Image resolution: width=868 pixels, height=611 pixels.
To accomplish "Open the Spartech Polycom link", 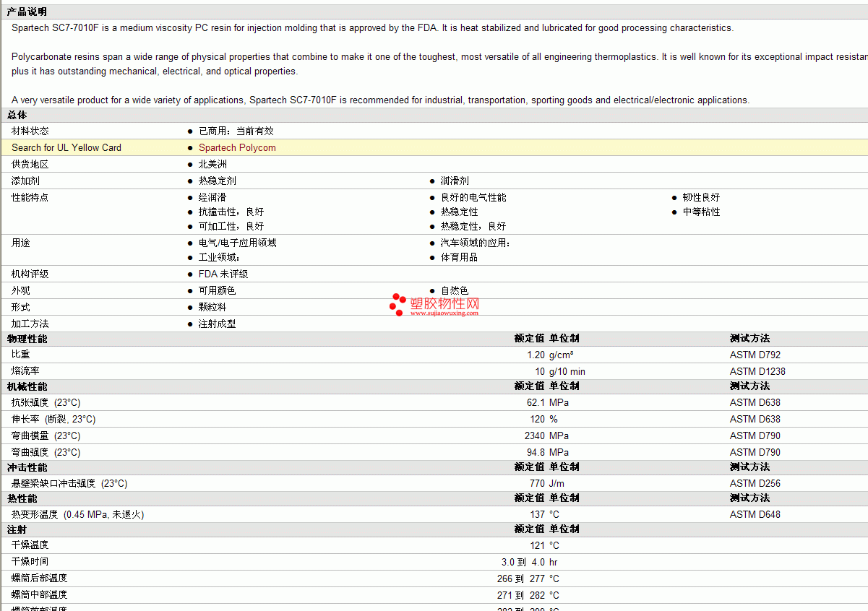I will pyautogui.click(x=237, y=147).
